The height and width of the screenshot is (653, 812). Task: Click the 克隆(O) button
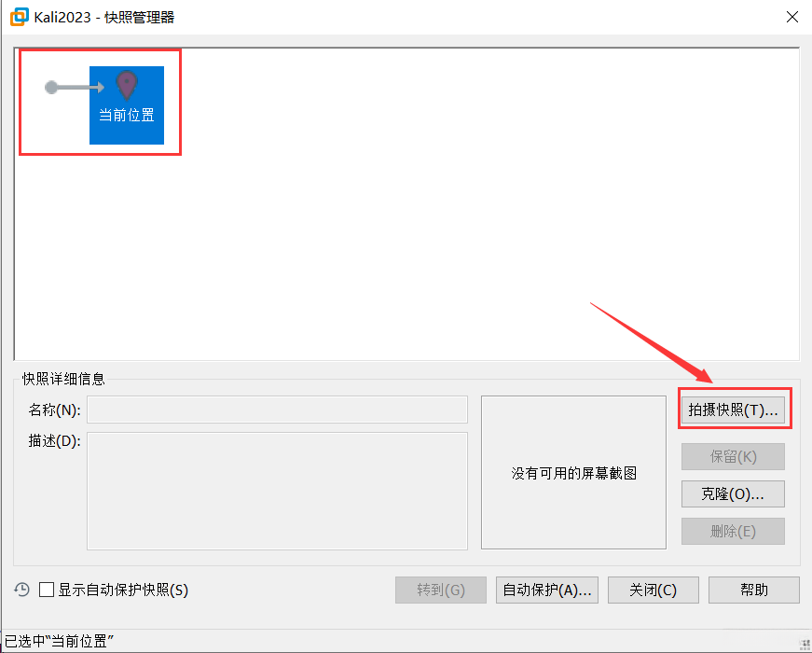(733, 493)
